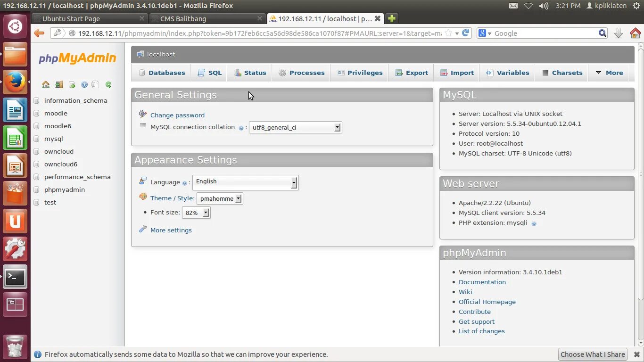Open Theme / Style pmahomme dropdown
This screenshot has width=644, height=362.
220,198
